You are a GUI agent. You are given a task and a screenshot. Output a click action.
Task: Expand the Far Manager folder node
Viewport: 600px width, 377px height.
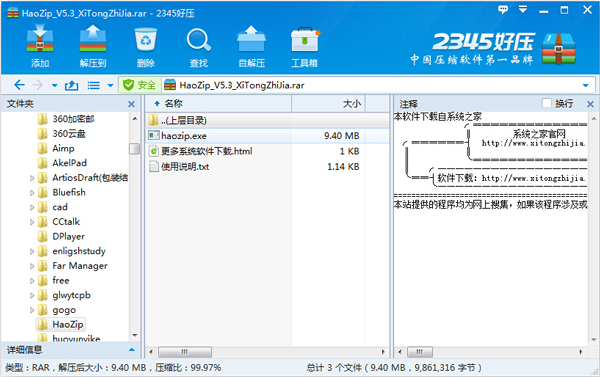point(32,266)
